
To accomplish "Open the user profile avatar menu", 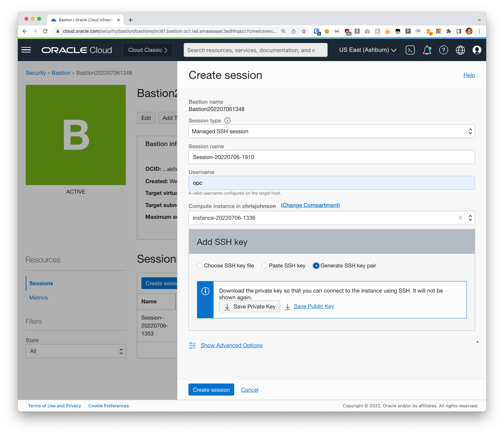I will coord(477,50).
